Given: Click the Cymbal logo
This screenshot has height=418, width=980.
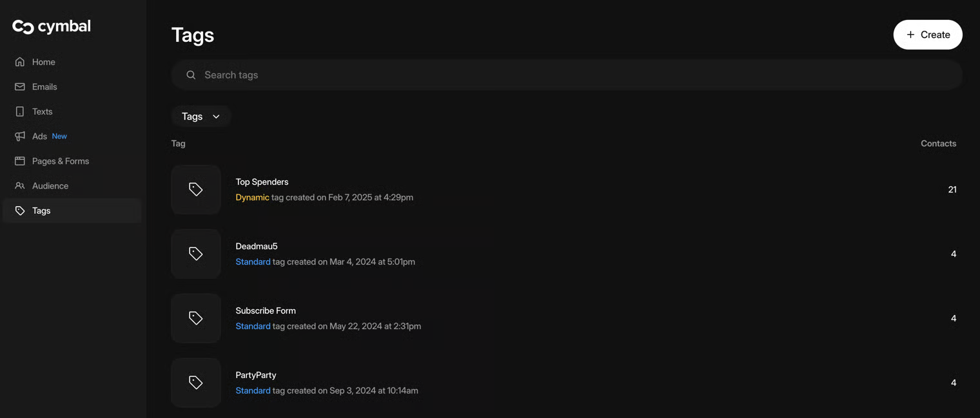Looking at the screenshot, I should pyautogui.click(x=52, y=26).
